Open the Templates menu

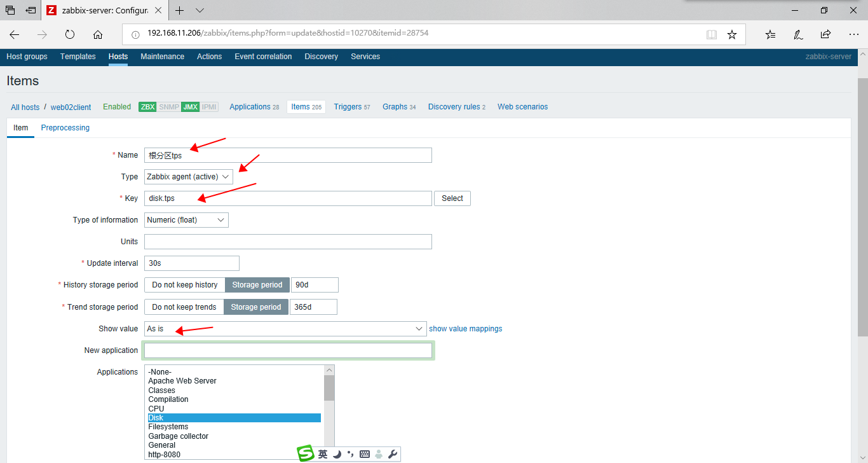click(78, 57)
